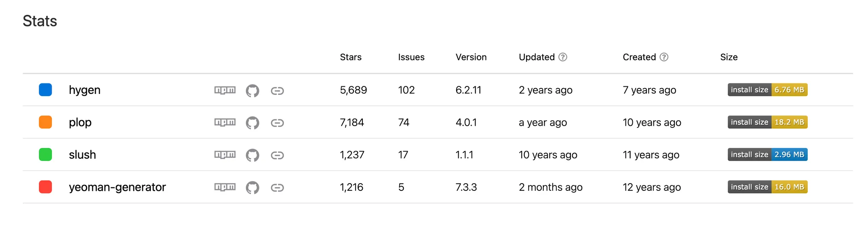The width and height of the screenshot is (868, 226).
Task: Click hygen's homepage link icon
Action: [x=277, y=91]
